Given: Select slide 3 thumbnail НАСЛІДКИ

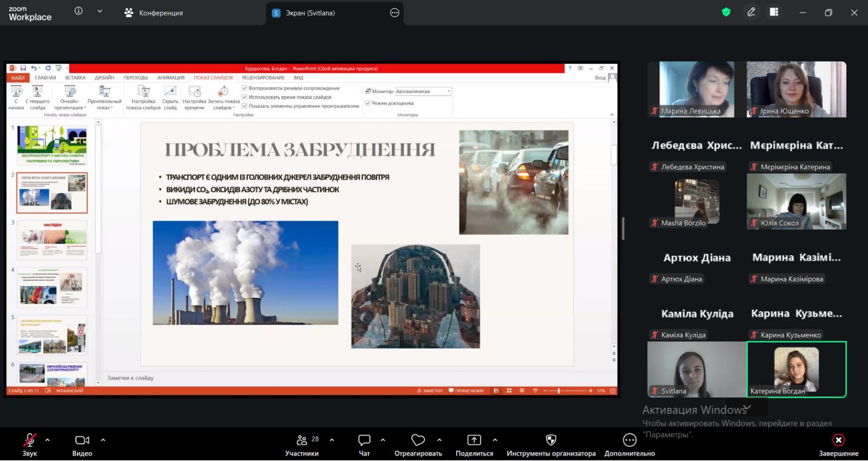Looking at the screenshot, I should (52, 240).
